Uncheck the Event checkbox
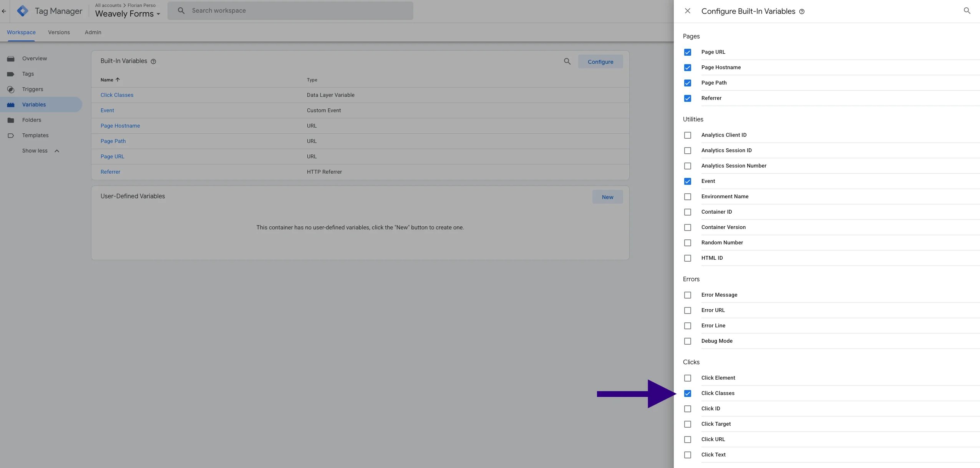This screenshot has height=468, width=980. 688,181
